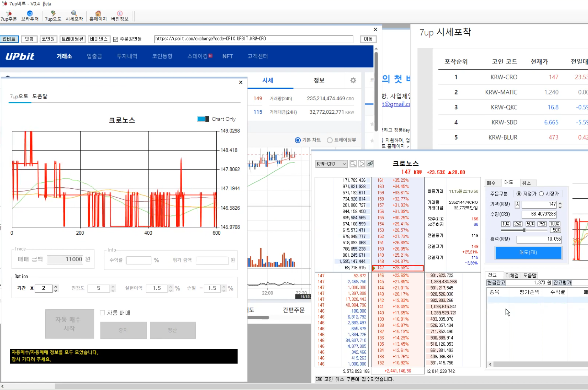The width and height of the screenshot is (588, 390).
Task: Click the 업비트 exchange button
Action: pos(9,39)
